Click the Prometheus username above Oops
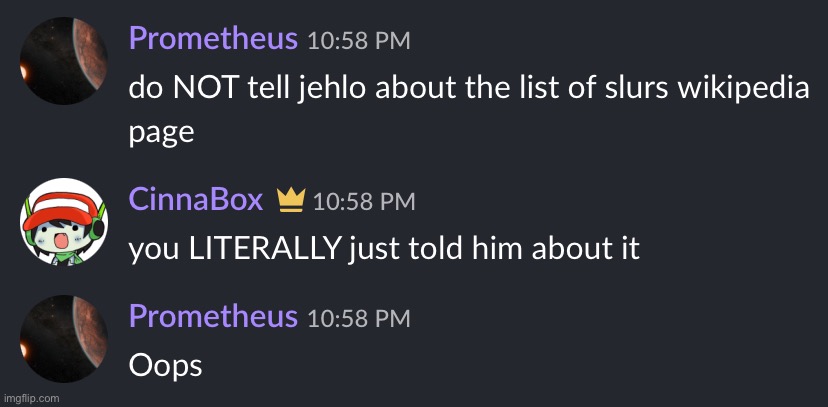The height and width of the screenshot is (407, 828). (x=213, y=317)
